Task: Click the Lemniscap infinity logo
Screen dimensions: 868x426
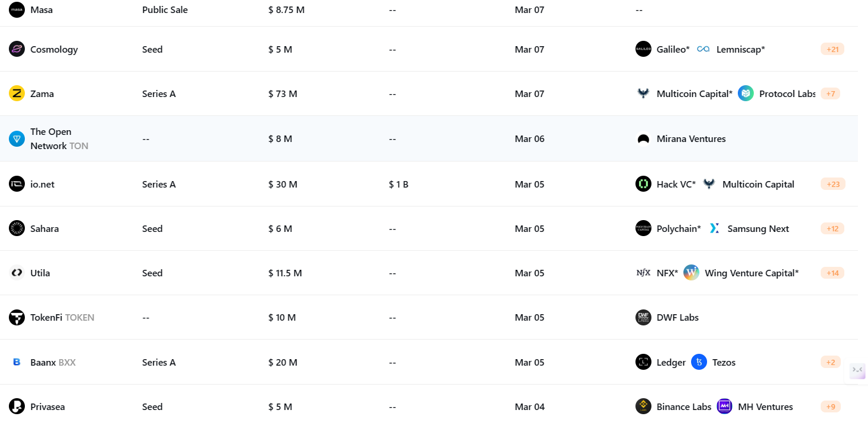Action: point(703,49)
